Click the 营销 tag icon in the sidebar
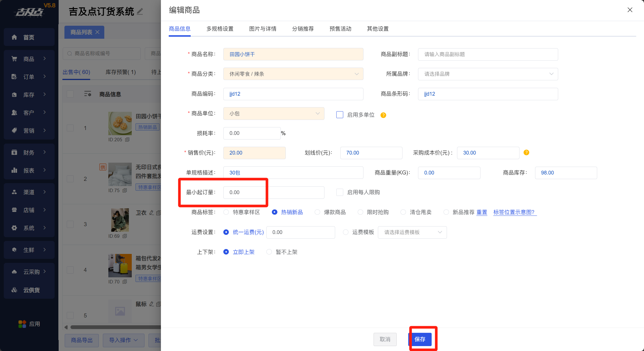 [14, 131]
